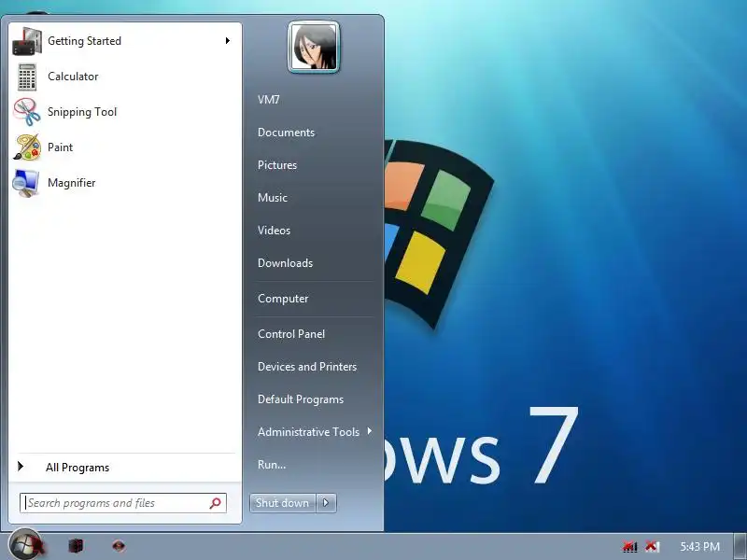
Task: Open Devices and Printers
Action: pos(315,367)
